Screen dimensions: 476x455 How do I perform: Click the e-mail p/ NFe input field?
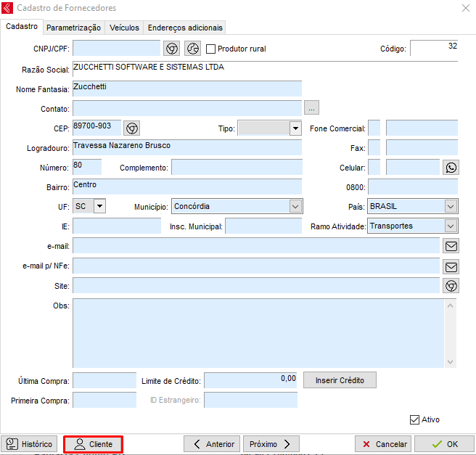[256, 266]
